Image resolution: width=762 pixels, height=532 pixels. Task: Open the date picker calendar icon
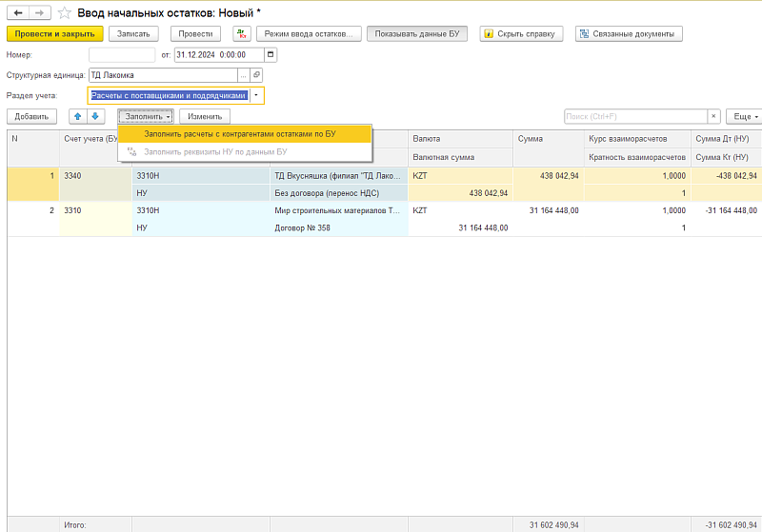271,54
